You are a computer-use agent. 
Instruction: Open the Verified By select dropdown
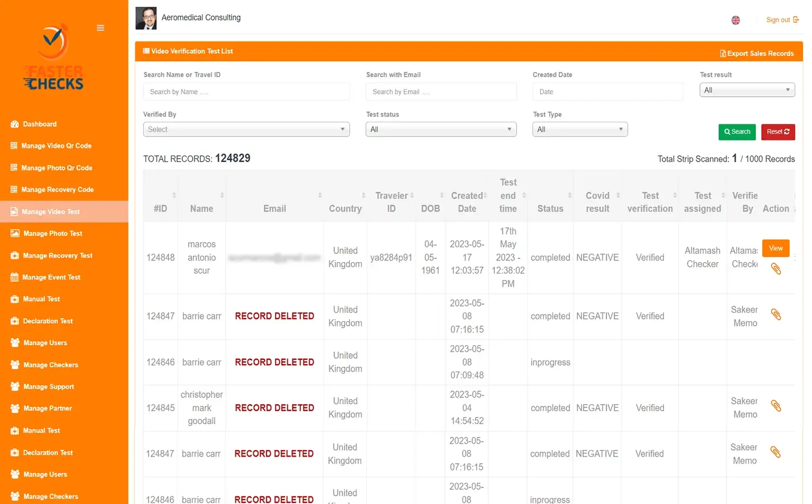click(x=246, y=129)
